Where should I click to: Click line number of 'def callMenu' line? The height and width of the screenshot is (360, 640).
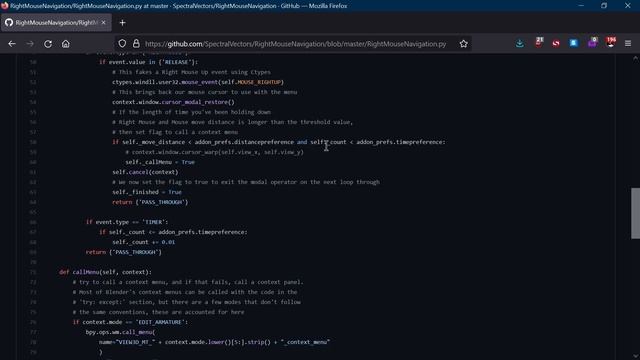pos(33,272)
